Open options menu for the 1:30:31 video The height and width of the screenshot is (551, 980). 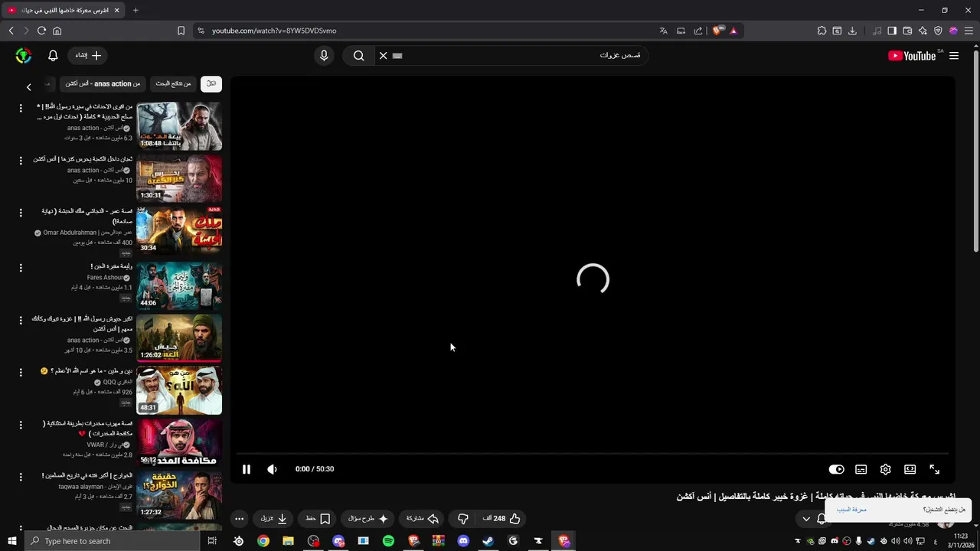click(21, 160)
